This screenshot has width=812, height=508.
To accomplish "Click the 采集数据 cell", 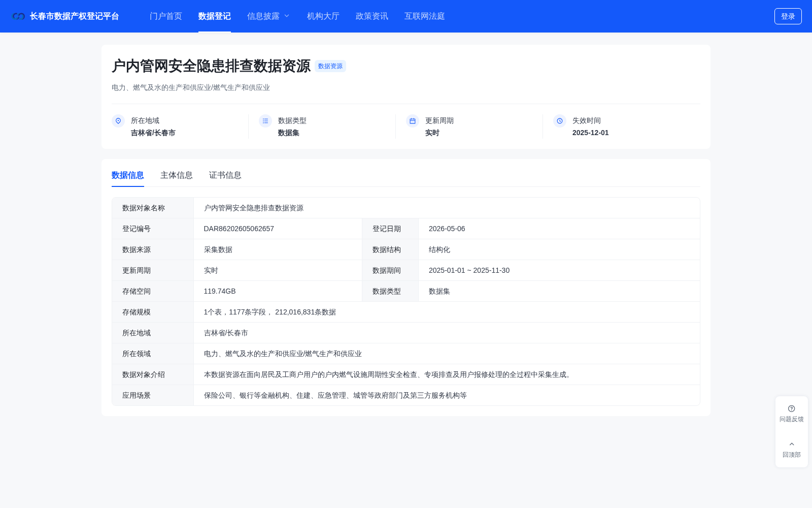I will (218, 250).
